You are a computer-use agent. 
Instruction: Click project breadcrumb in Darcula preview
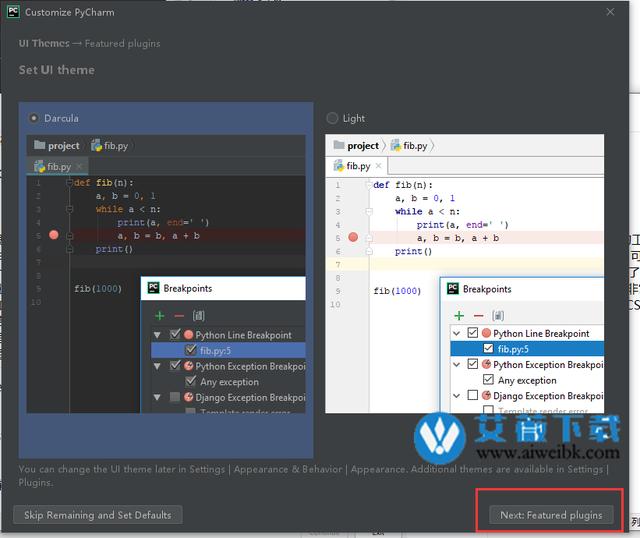[64, 146]
